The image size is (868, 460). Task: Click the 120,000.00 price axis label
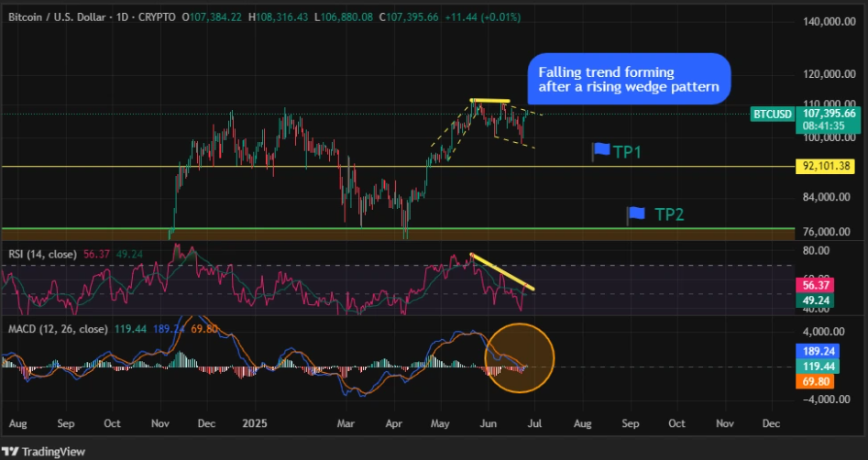(830, 74)
